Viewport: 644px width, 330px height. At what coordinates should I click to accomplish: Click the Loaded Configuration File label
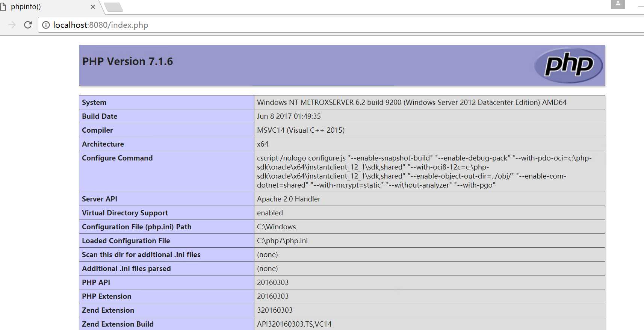pyautogui.click(x=126, y=241)
